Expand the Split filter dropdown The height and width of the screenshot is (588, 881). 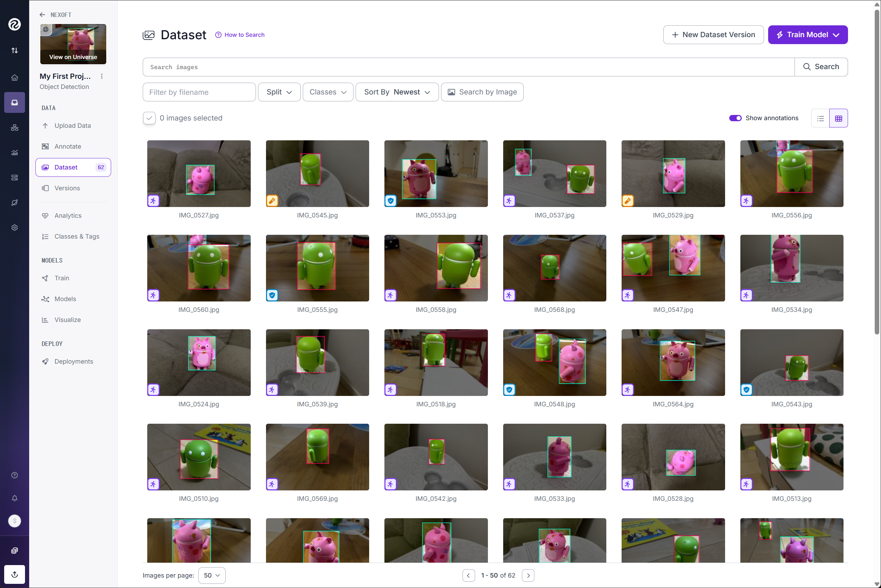(279, 92)
